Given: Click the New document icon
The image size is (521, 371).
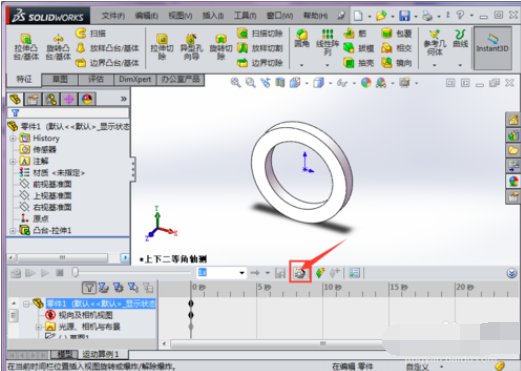Looking at the screenshot, I should (358, 15).
